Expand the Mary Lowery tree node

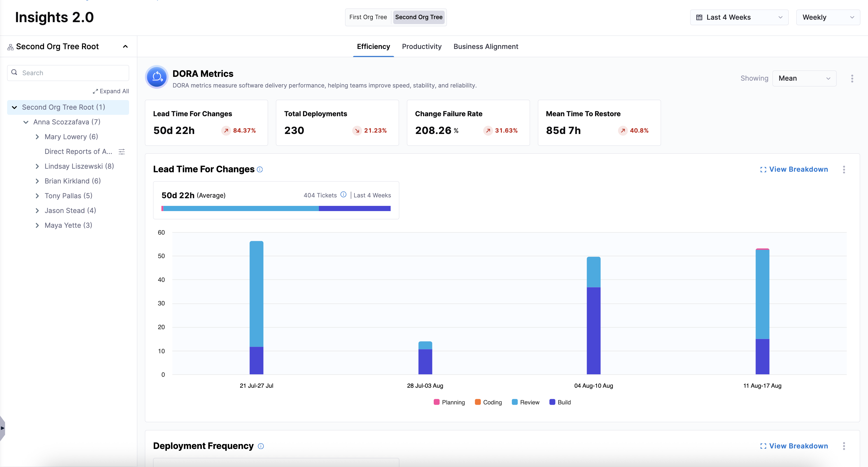pos(37,137)
